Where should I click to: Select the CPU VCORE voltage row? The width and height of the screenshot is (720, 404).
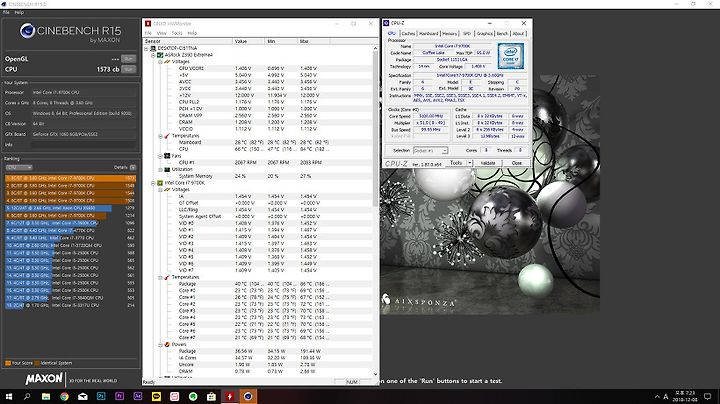tap(259, 68)
